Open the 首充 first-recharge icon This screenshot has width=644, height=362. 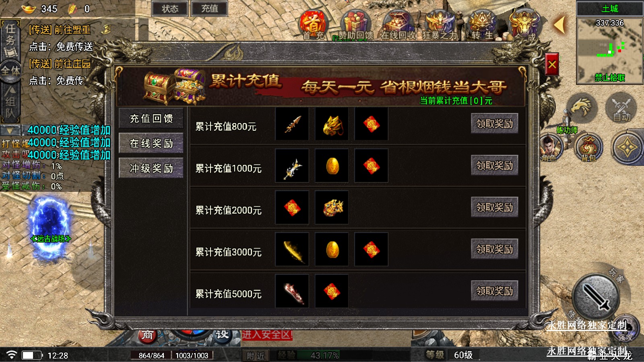click(x=313, y=25)
